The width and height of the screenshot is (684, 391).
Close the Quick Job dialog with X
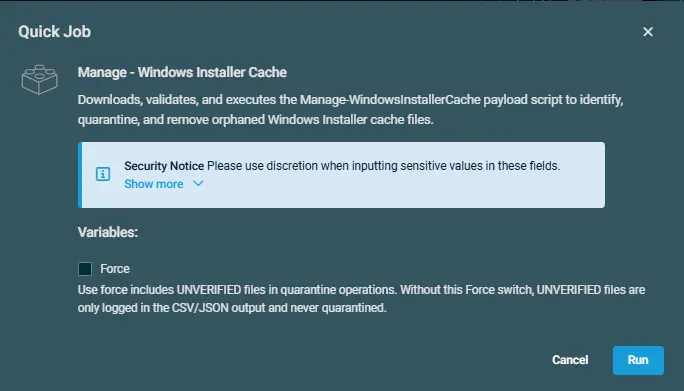648,32
